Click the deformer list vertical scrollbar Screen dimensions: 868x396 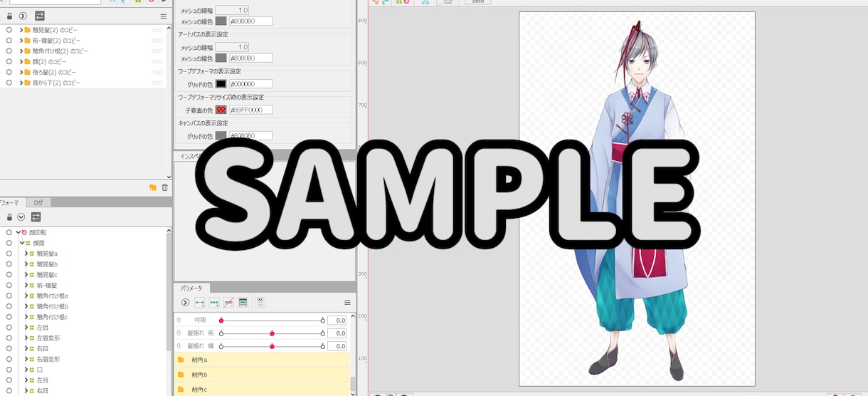pyautogui.click(x=169, y=292)
